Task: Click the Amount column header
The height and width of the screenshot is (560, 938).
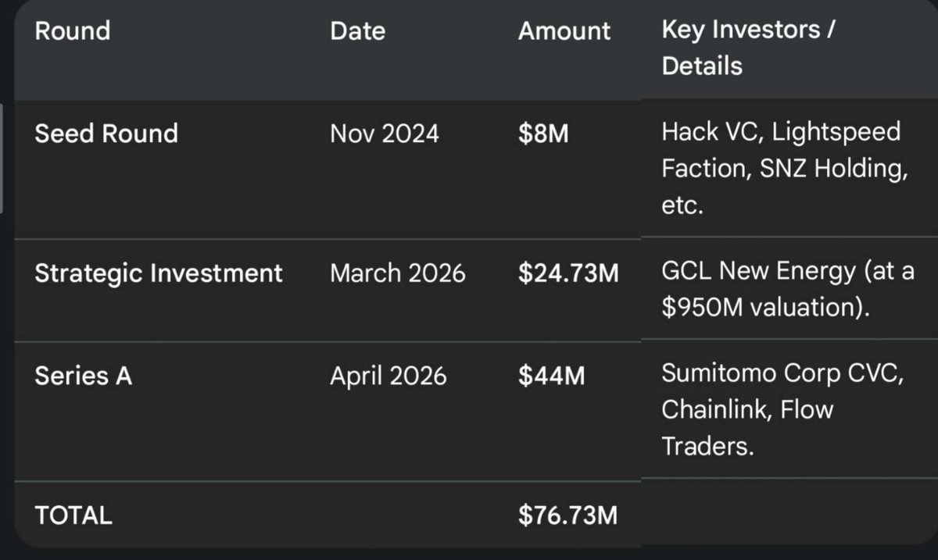Action: coord(564,31)
